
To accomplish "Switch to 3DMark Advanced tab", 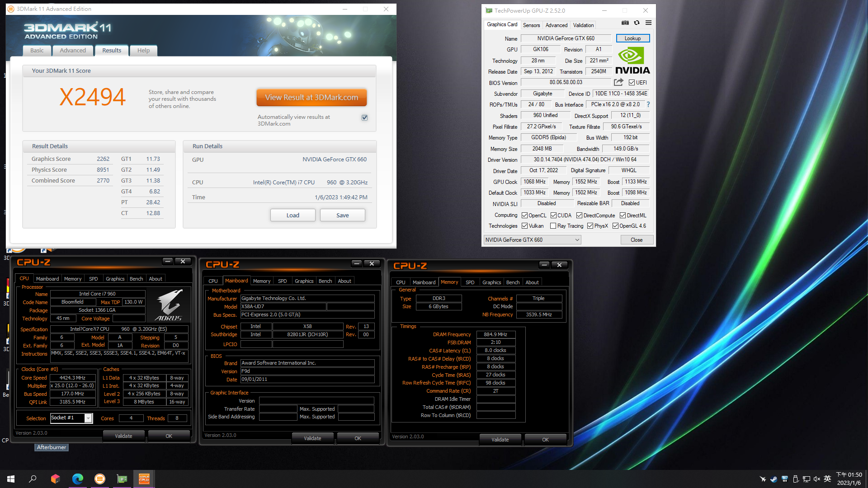I will (x=73, y=51).
